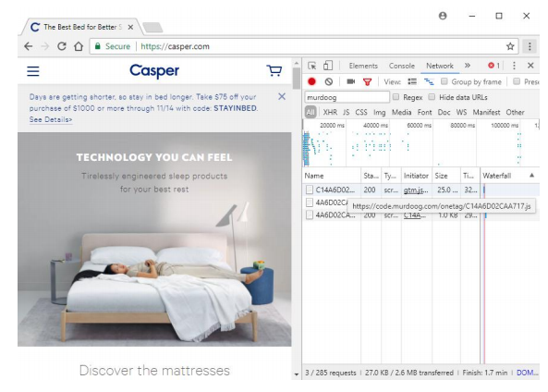This screenshot has width=548, height=392.
Task: Enable Group by frame checkbox
Action: 444,81
